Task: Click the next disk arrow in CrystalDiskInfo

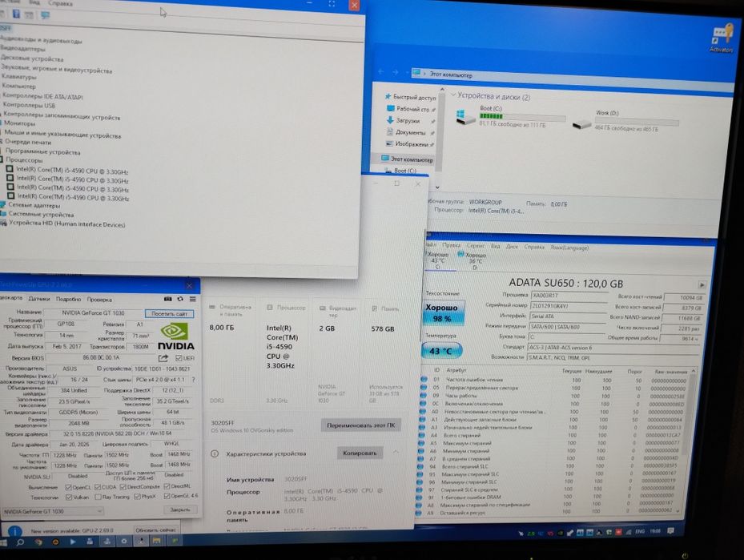Action: click(x=702, y=285)
